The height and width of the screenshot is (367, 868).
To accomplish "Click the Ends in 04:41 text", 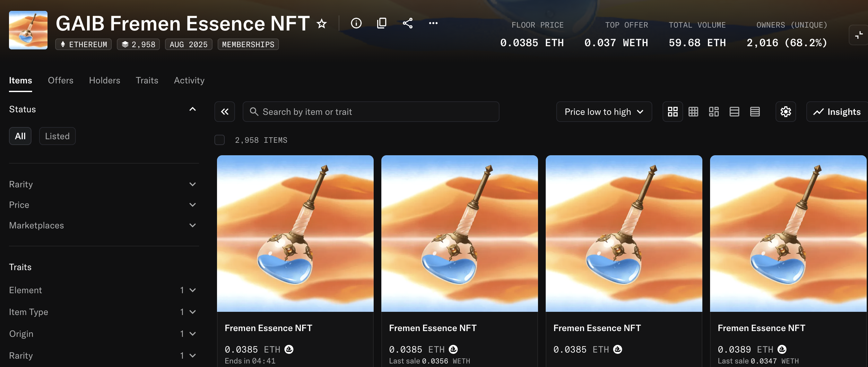I will coord(250,361).
